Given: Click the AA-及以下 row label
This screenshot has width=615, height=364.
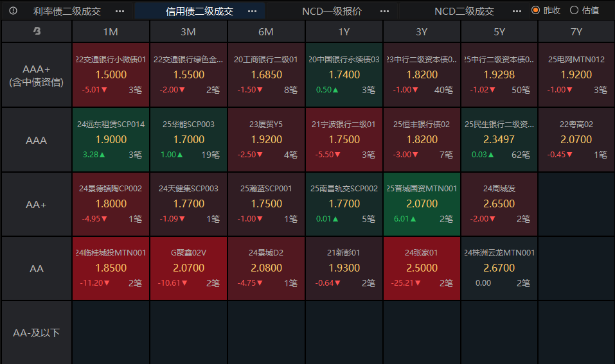Looking at the screenshot, I should [37, 333].
